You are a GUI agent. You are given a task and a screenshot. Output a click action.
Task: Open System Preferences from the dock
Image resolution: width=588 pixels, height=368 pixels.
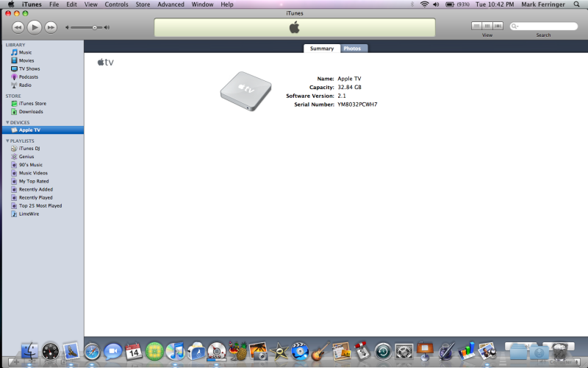(x=404, y=352)
